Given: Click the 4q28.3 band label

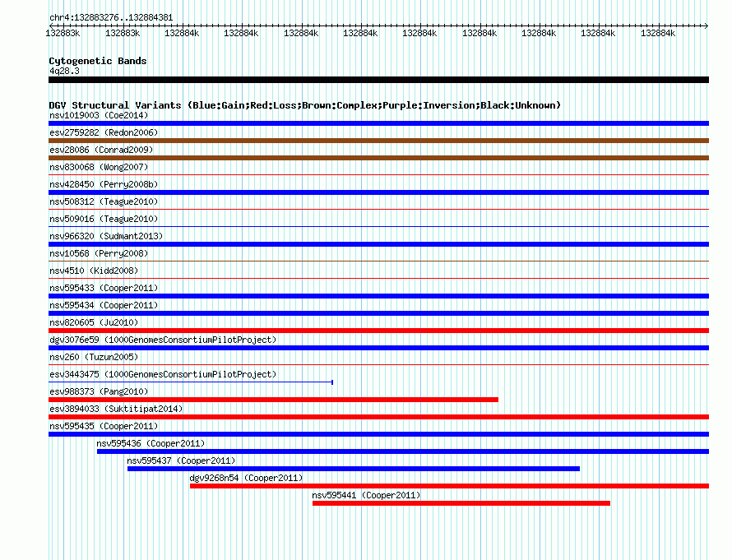Looking at the screenshot, I should click(64, 71).
